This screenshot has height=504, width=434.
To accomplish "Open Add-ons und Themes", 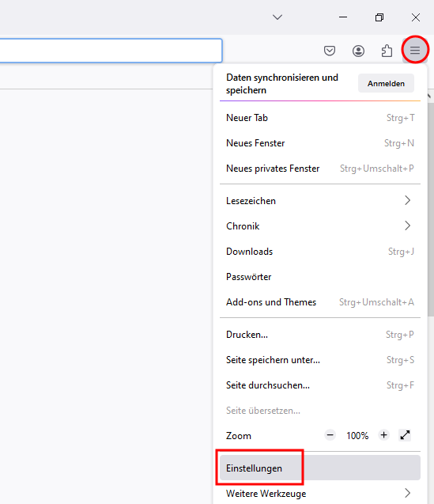I will tap(320, 302).
